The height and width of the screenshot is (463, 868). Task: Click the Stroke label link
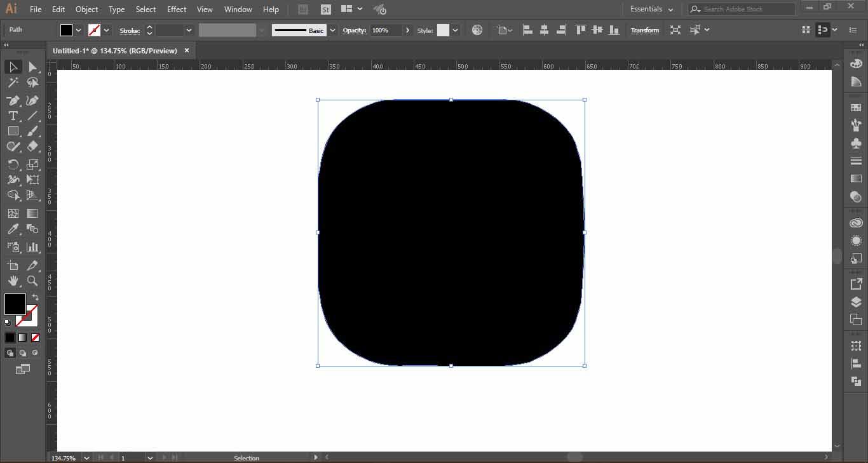point(130,30)
